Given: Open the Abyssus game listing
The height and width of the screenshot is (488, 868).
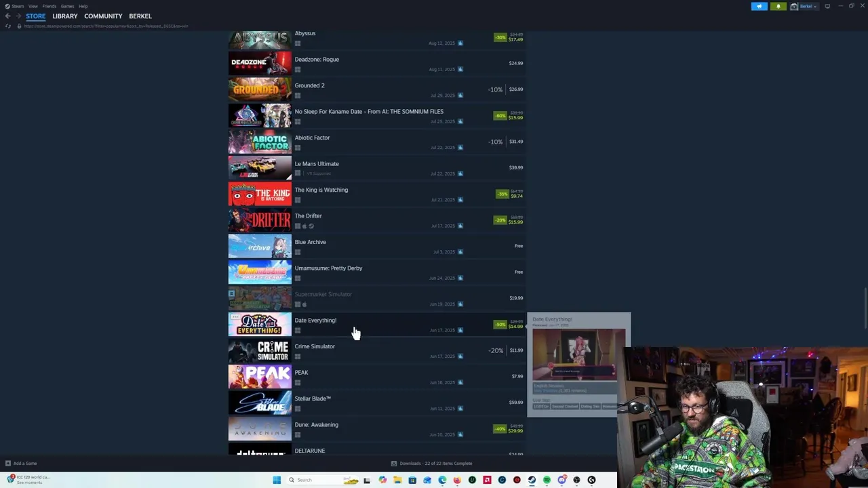Looking at the screenshot, I should pos(377,38).
